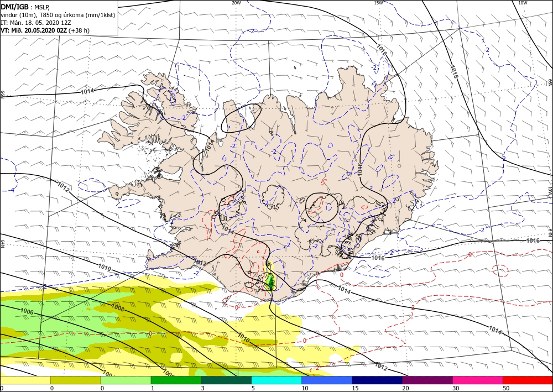Select the dark green 3 mm legend swatch
Screen dimensions: 553x392
[226, 380]
